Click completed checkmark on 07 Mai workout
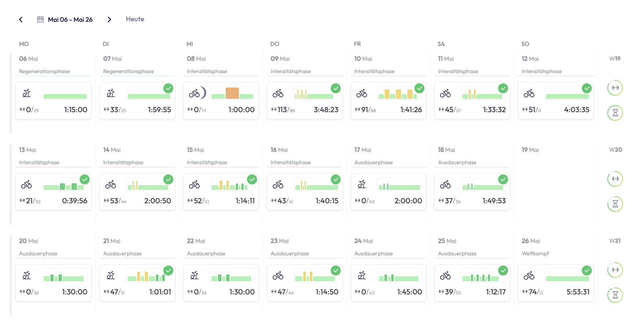The height and width of the screenshot is (330, 644). (168, 88)
